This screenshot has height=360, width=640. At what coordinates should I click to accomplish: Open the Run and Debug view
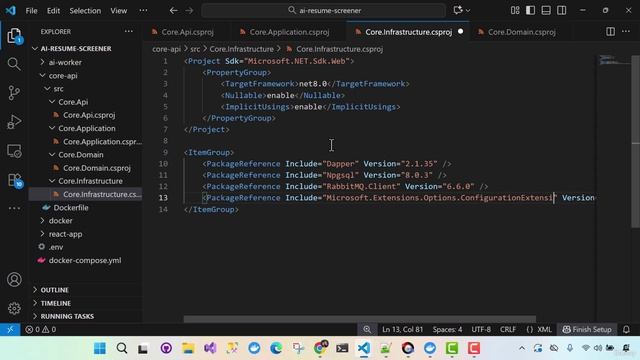[x=14, y=122]
